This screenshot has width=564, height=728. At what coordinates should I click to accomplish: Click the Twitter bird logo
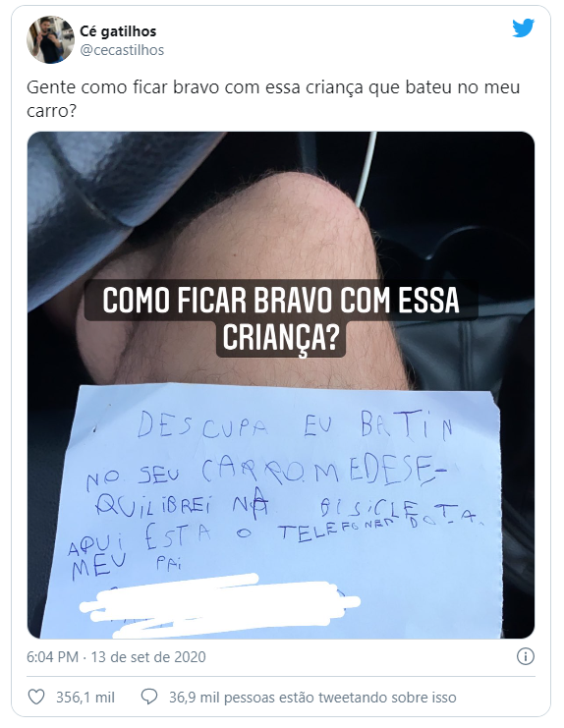point(523,28)
